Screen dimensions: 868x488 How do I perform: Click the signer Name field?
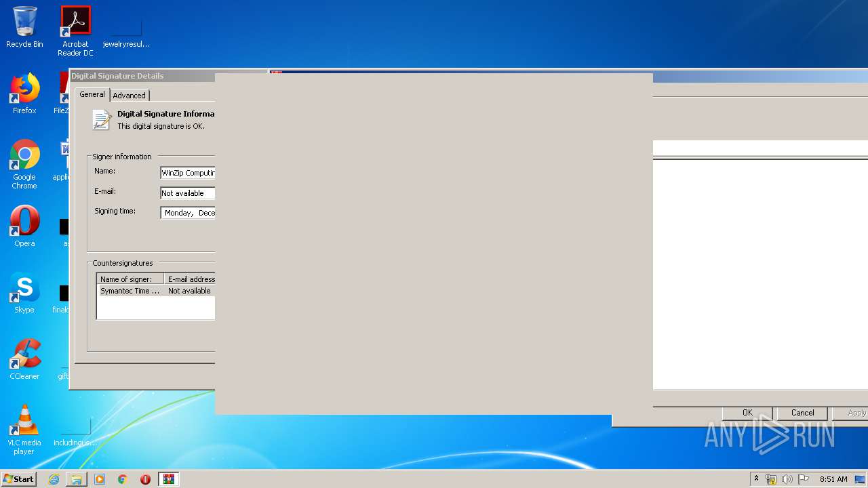pos(188,173)
